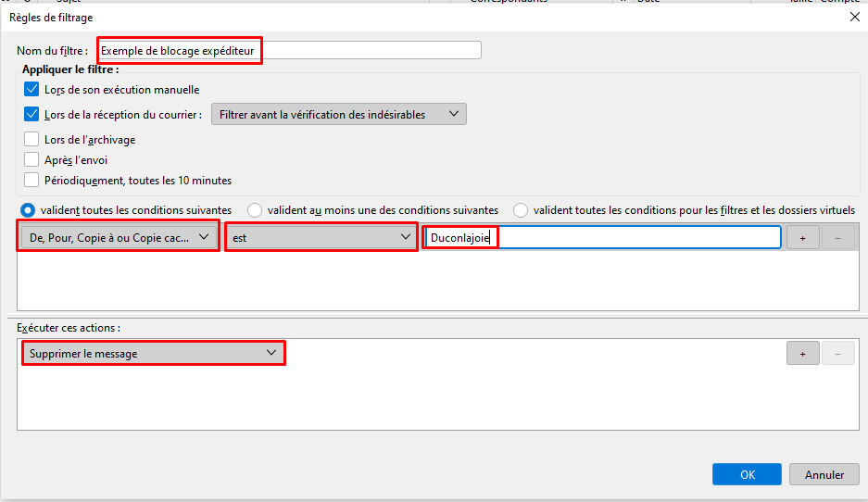Open "Filtrer avant la vérification des indésirables" dropdown
The width and height of the screenshot is (868, 502).
pyautogui.click(x=339, y=115)
